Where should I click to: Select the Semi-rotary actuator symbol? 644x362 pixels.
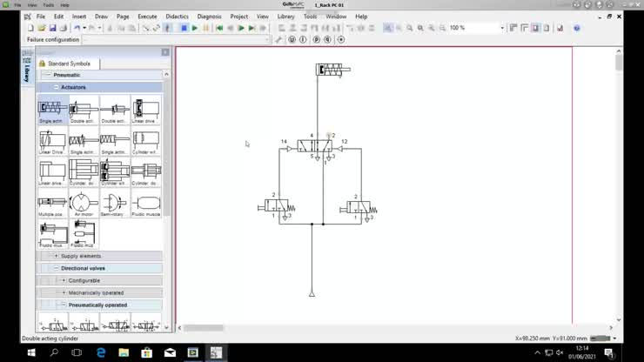click(115, 203)
